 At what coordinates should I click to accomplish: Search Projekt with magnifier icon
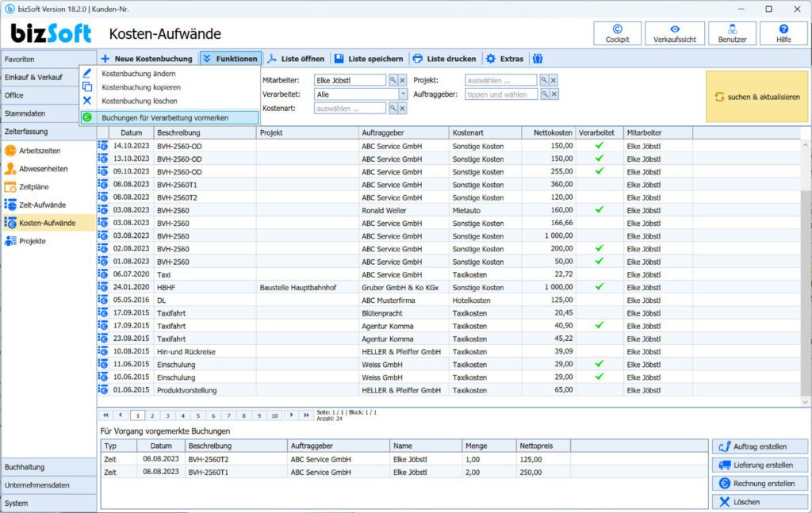click(x=544, y=80)
